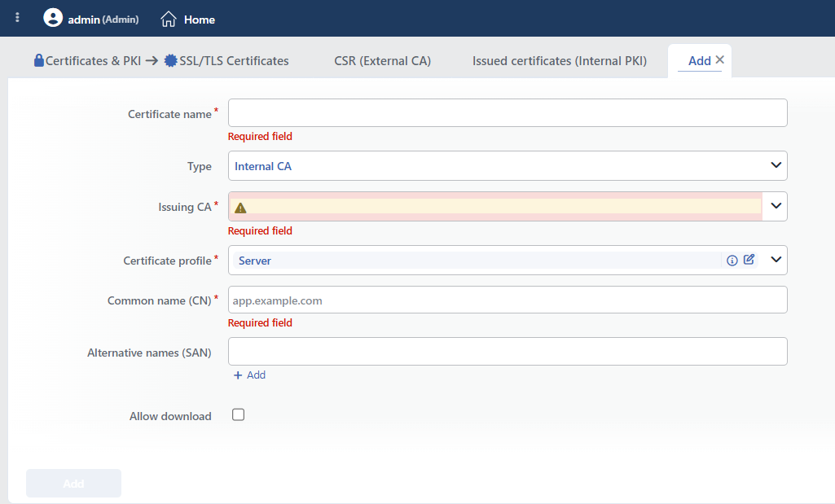
Task: Switch to Issued certificates (Internal PKI) tab
Action: 559,61
